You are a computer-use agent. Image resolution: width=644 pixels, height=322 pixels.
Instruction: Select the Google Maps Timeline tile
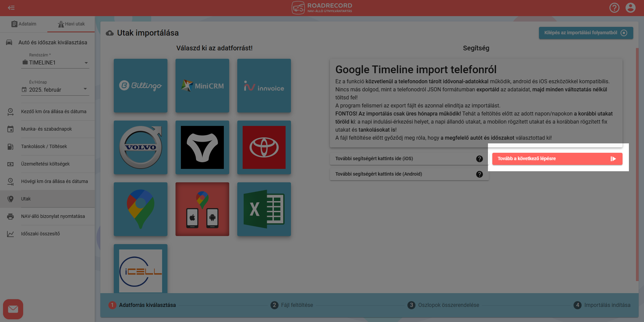[x=141, y=209]
